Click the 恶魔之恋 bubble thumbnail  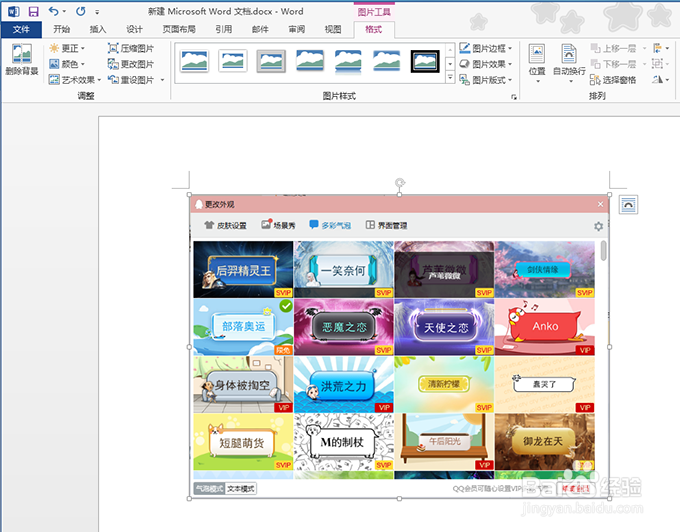(343, 327)
